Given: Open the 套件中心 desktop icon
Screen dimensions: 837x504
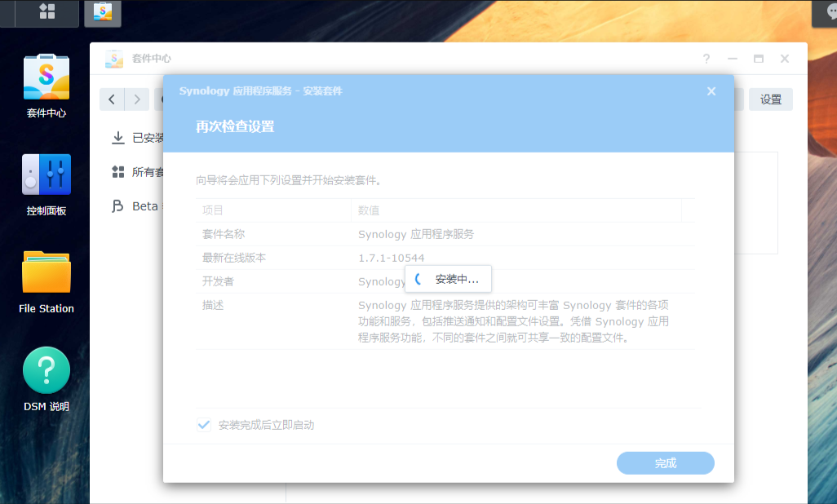Looking at the screenshot, I should pos(46,85).
